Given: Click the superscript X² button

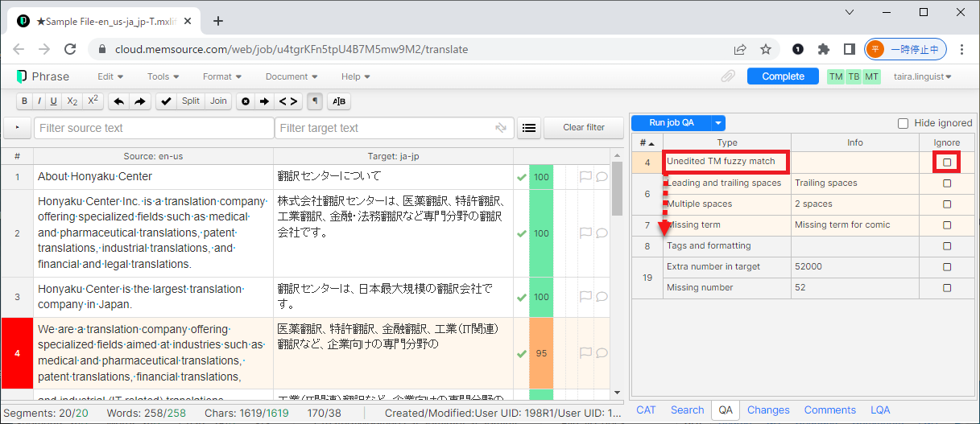Looking at the screenshot, I should pos(93,101).
